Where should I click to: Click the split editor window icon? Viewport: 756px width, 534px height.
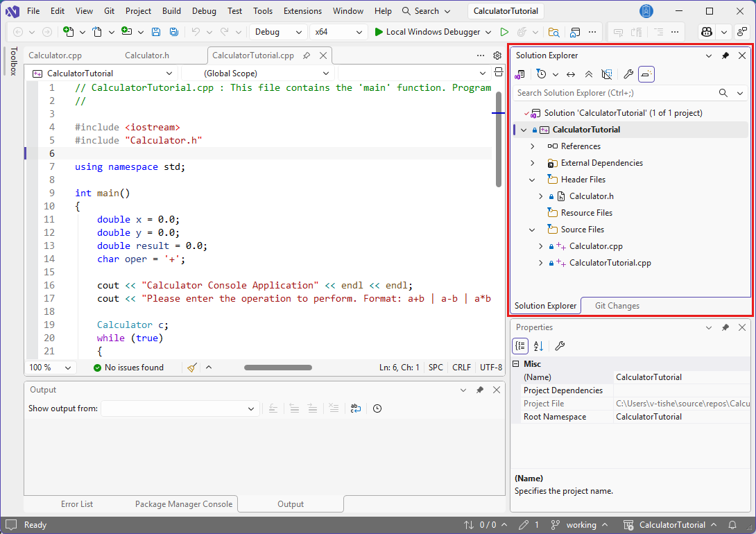pyautogui.click(x=499, y=73)
